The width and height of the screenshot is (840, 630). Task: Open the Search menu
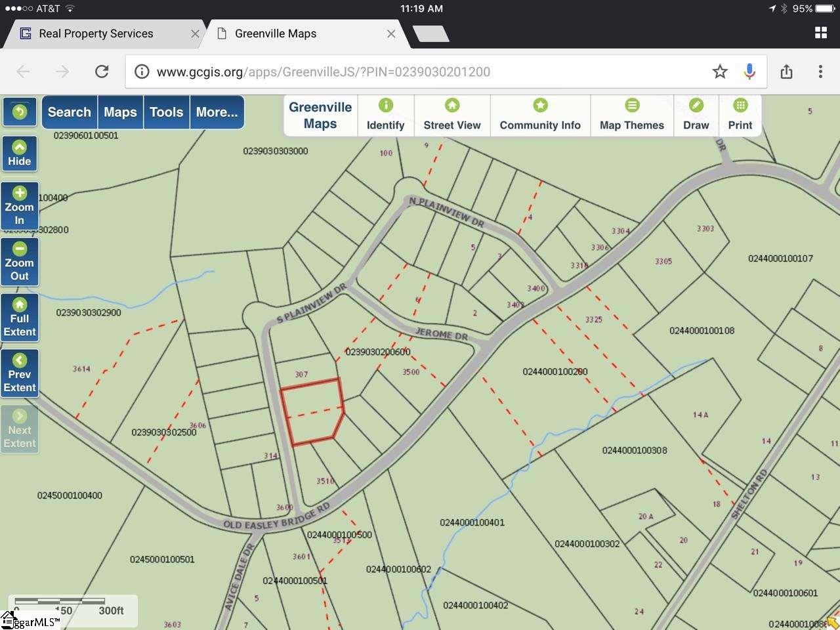click(x=70, y=112)
